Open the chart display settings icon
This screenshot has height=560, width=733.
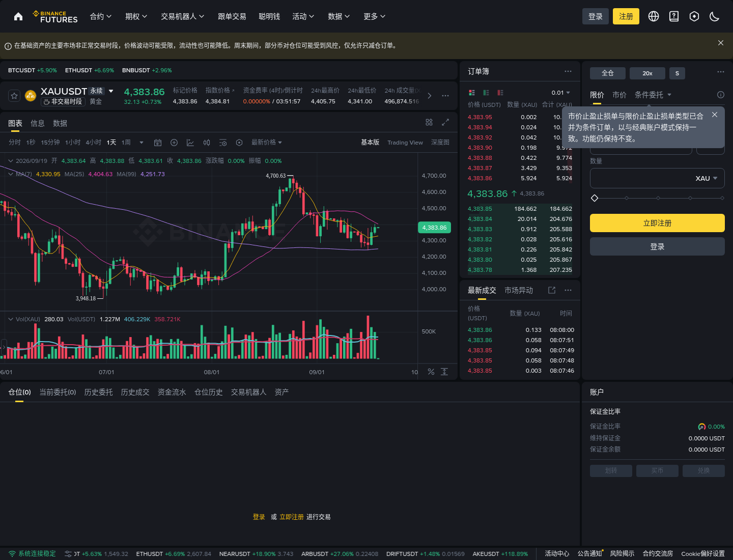[x=223, y=143]
